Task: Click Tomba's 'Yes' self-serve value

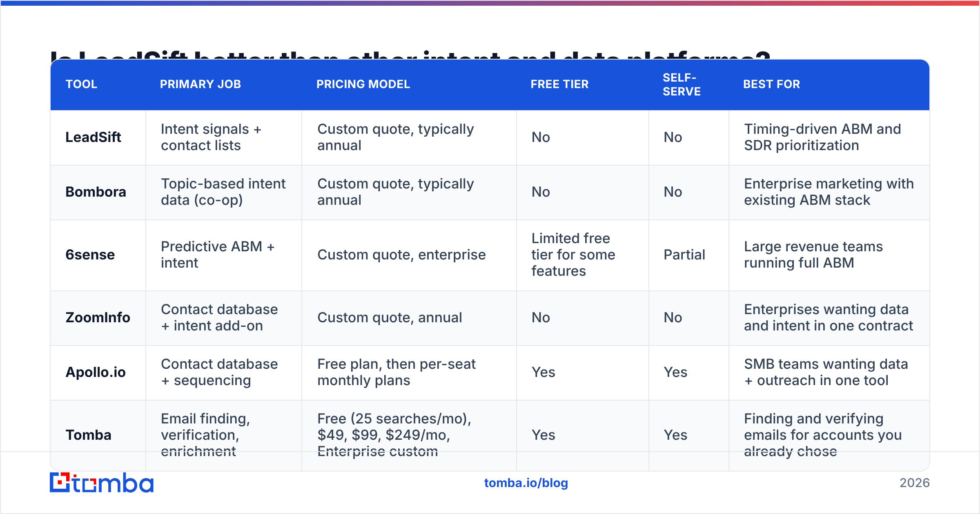Action: pyautogui.click(x=675, y=435)
